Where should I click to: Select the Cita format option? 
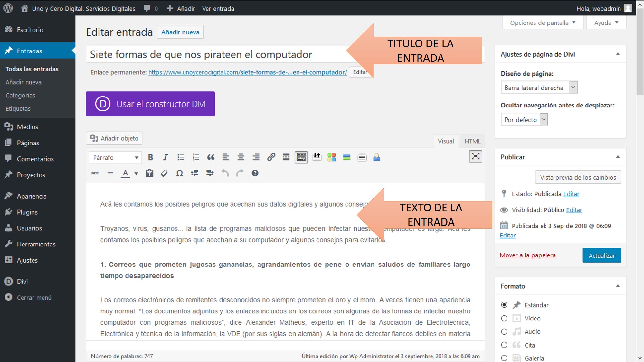point(504,345)
